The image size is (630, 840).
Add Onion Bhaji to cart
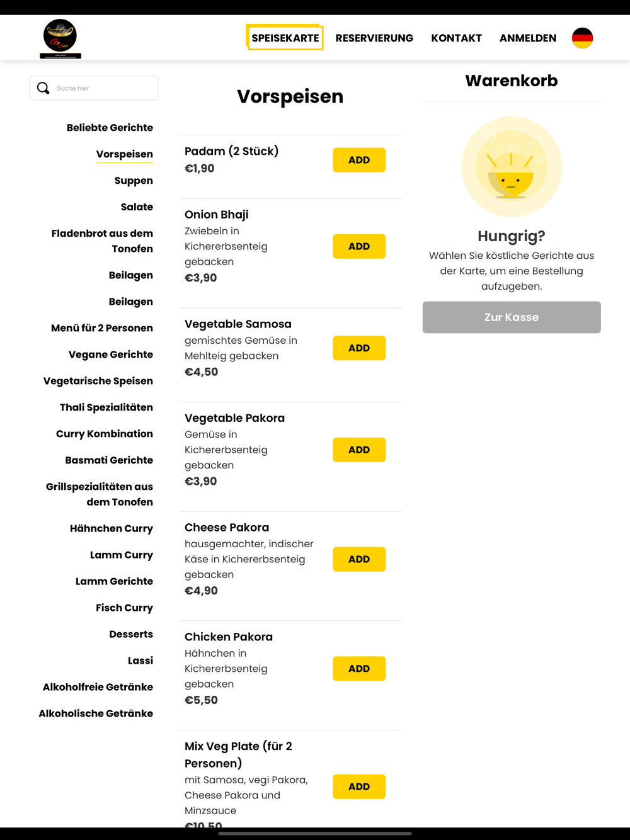(358, 246)
